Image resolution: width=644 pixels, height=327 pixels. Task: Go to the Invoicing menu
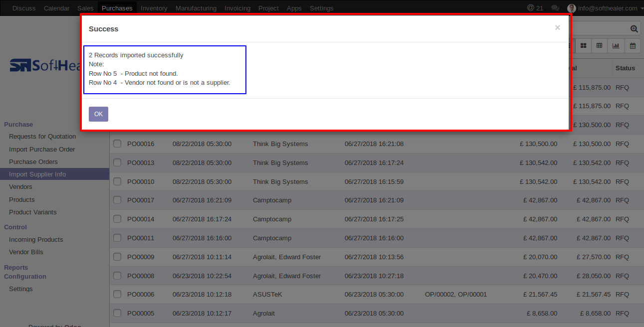coord(237,8)
